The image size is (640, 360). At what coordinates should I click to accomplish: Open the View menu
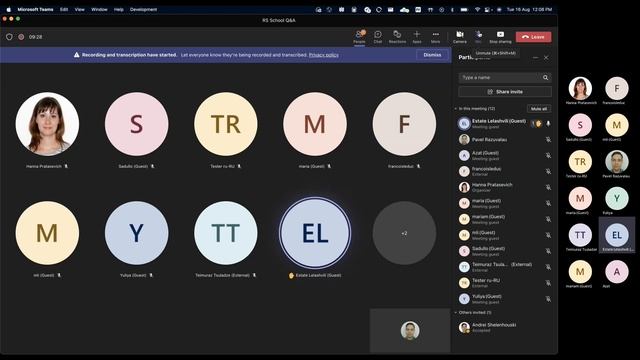(x=80, y=9)
